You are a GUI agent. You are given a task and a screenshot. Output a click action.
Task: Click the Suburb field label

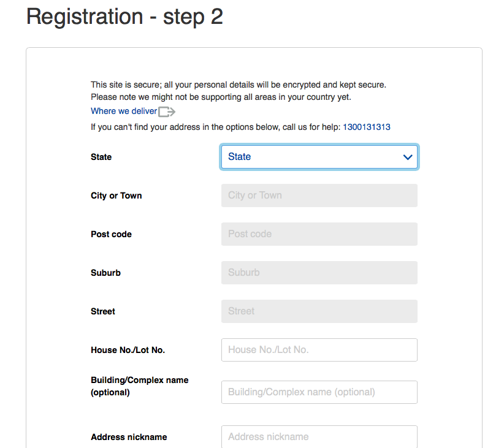pyautogui.click(x=105, y=273)
